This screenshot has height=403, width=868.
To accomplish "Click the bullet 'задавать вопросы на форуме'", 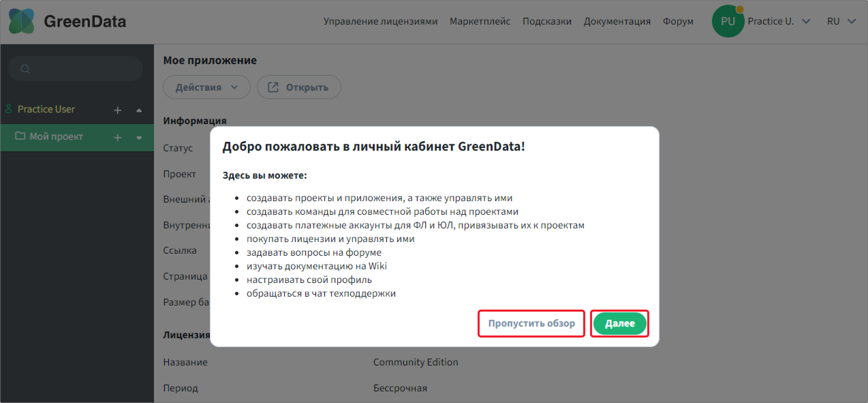I will coord(314,252).
